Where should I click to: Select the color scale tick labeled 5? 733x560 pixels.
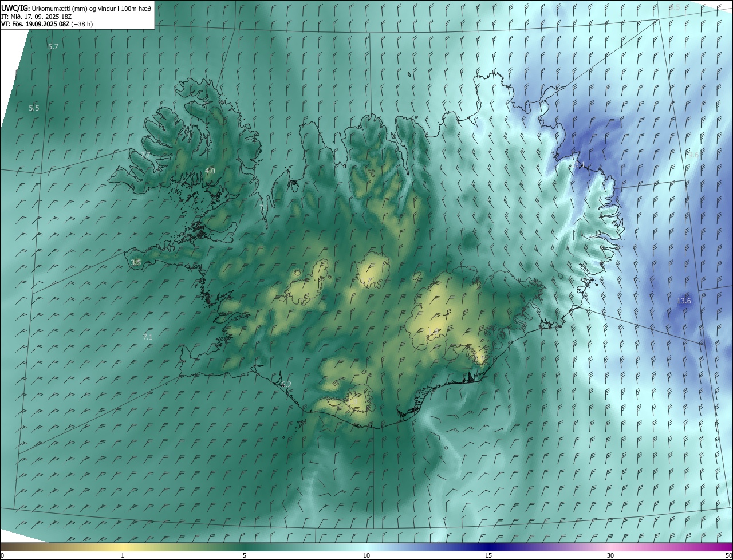245,555
